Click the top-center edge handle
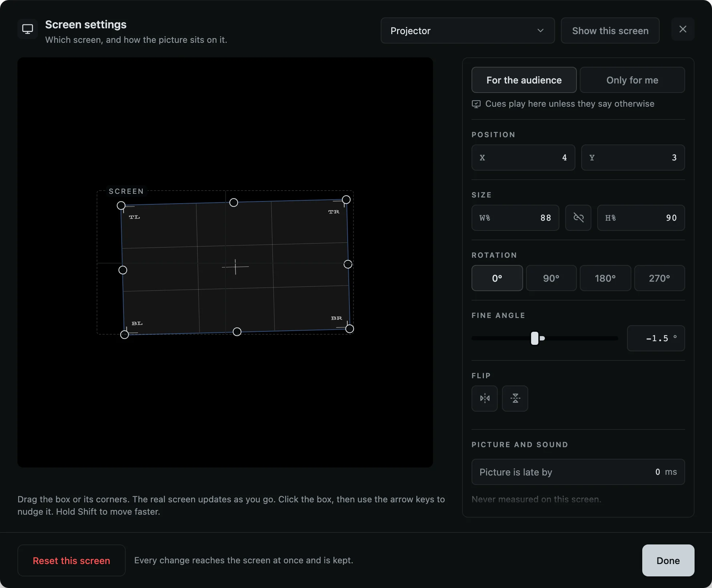This screenshot has height=588, width=712. coord(234,203)
